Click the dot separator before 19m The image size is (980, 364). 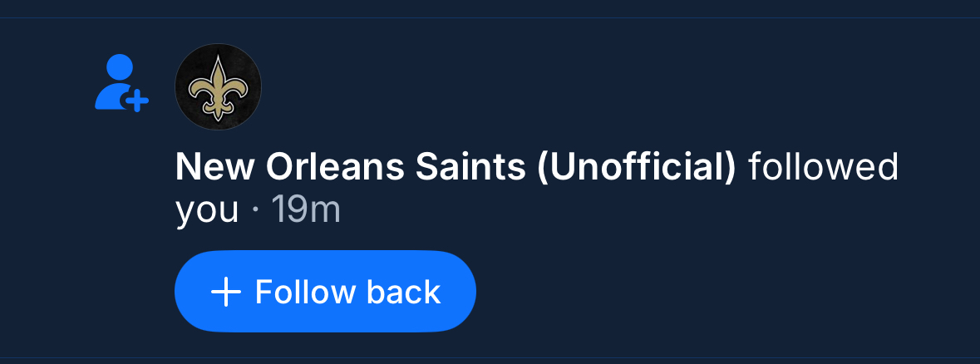point(255,212)
